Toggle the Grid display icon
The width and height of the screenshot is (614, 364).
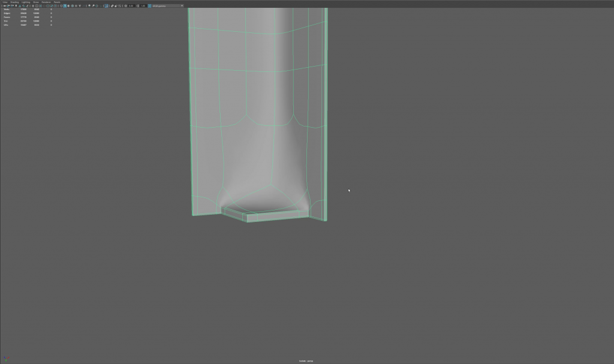tap(33, 6)
